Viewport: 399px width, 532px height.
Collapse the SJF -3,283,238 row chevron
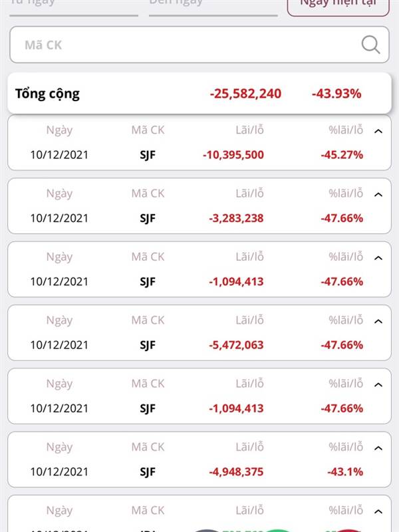[378, 194]
